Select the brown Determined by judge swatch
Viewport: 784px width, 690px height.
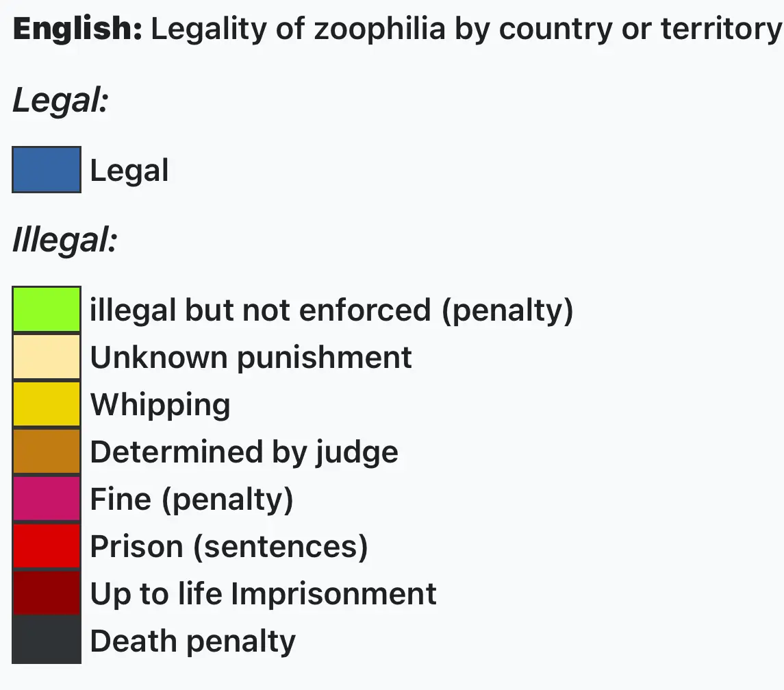click(x=47, y=452)
